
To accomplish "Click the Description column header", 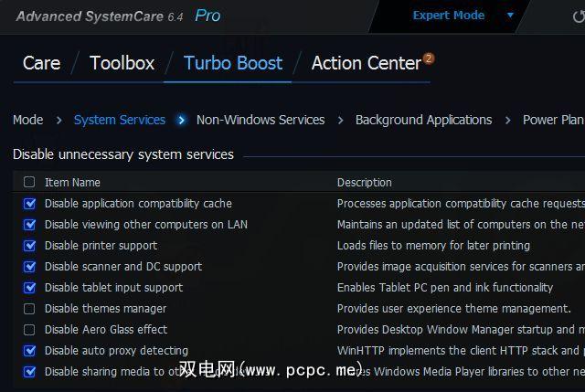I will pyautogui.click(x=364, y=182).
